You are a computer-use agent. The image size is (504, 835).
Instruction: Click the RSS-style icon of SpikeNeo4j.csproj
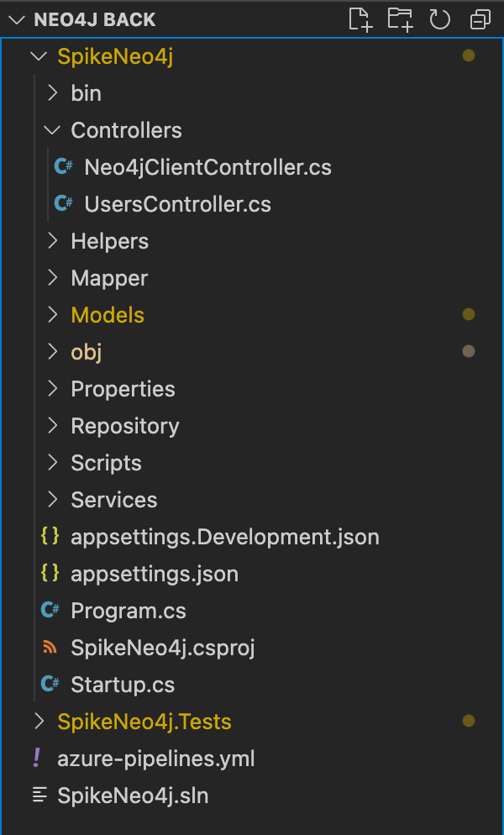click(50, 647)
